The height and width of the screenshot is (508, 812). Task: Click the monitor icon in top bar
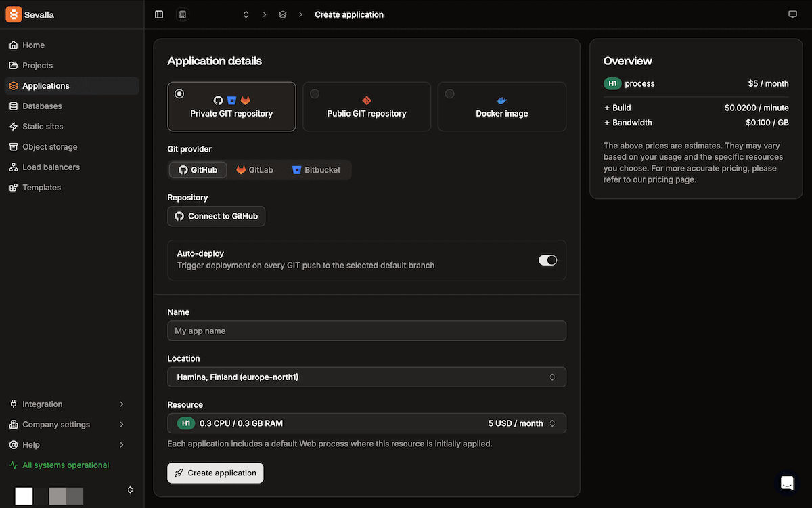point(792,14)
